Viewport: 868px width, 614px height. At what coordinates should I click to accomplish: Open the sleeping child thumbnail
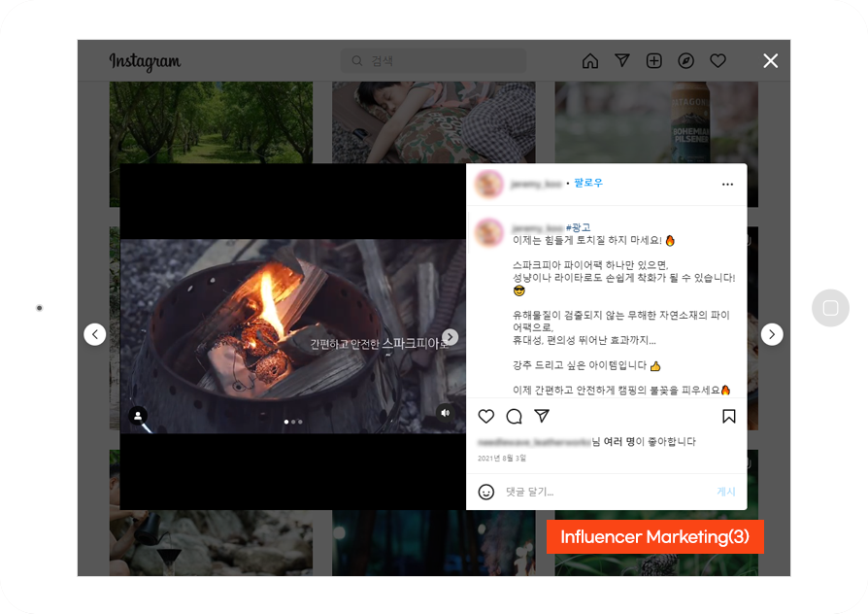click(433, 121)
